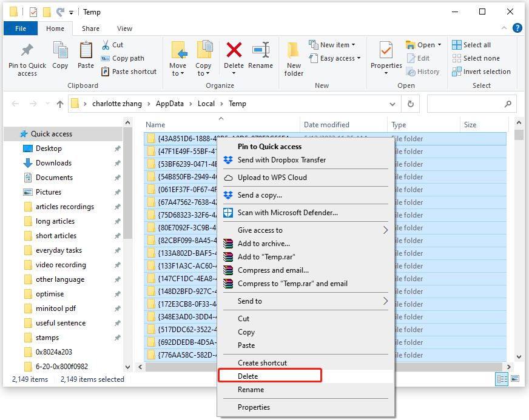
Task: Open the File tab
Action: [x=21, y=28]
